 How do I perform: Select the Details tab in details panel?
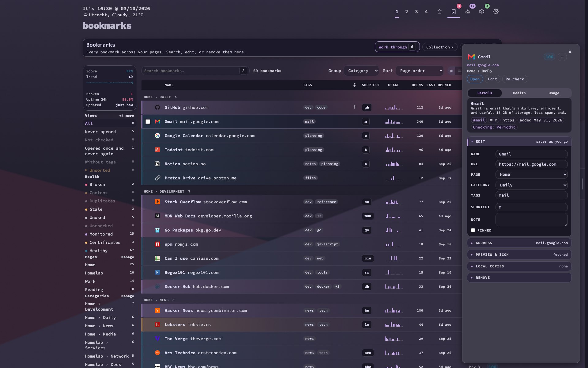(485, 93)
